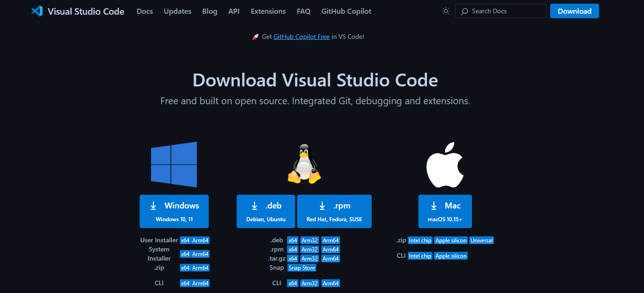Select Arm32 for Linux .tar.gz

coord(309,259)
